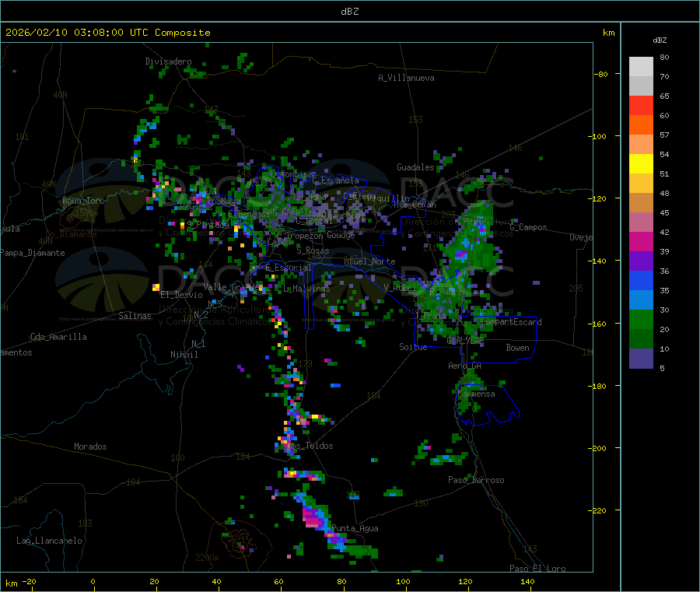Screen dimensions: 700x592
Task: Click the L_Malvinas location label
Action: (x=306, y=289)
